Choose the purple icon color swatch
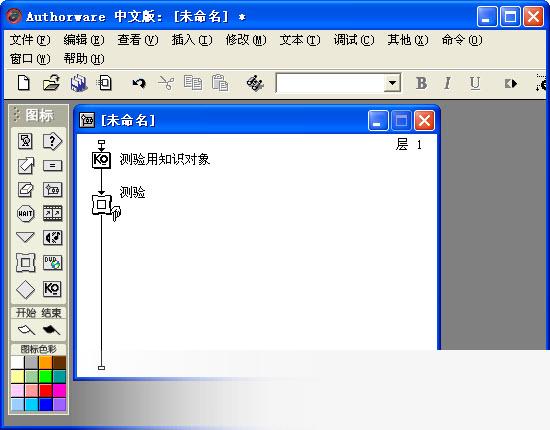This screenshot has height=430, width=550. click(x=59, y=404)
